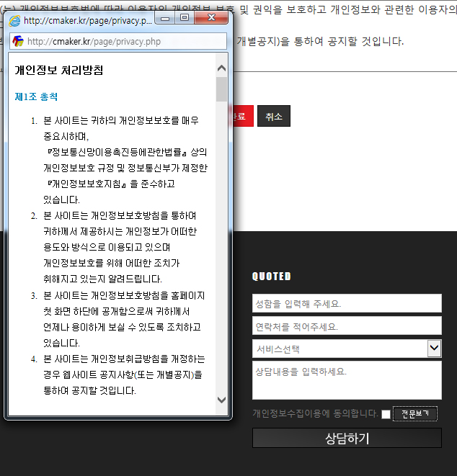Click the Internet Explorer icon in popup title bar

[x=14, y=21]
